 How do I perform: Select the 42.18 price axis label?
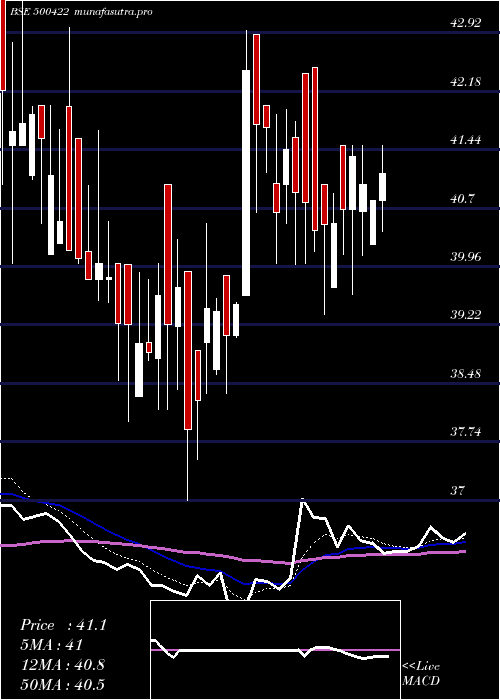[x=466, y=82]
